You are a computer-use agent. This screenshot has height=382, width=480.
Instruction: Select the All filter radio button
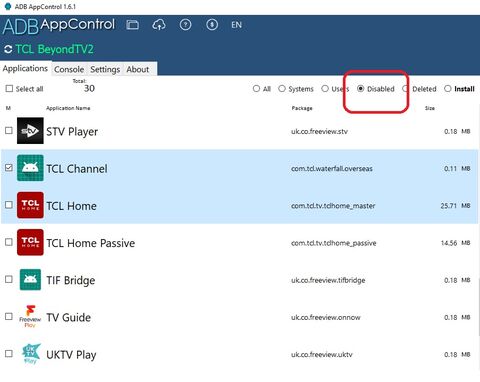(256, 89)
